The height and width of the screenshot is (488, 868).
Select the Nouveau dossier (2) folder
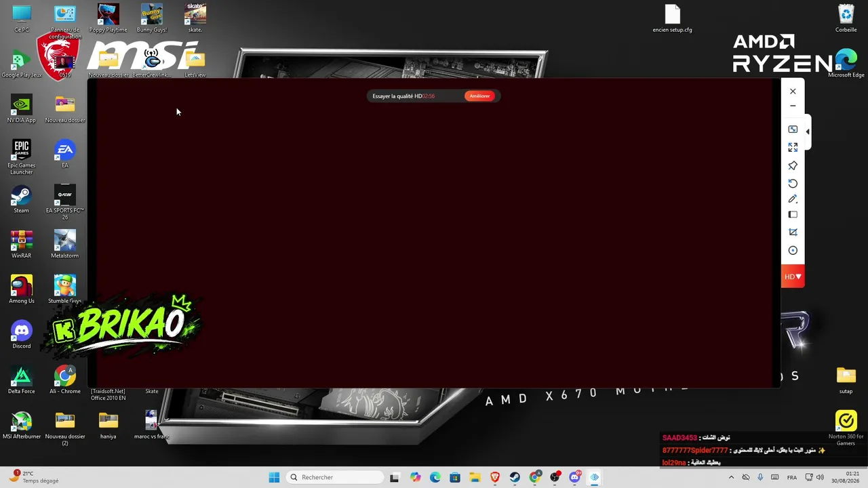coord(65,428)
